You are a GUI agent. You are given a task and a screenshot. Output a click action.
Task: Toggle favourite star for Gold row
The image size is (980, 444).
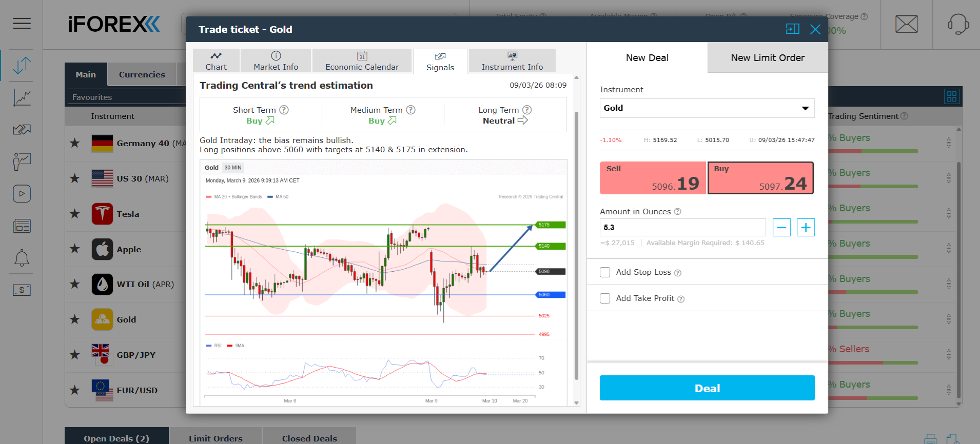(x=75, y=319)
